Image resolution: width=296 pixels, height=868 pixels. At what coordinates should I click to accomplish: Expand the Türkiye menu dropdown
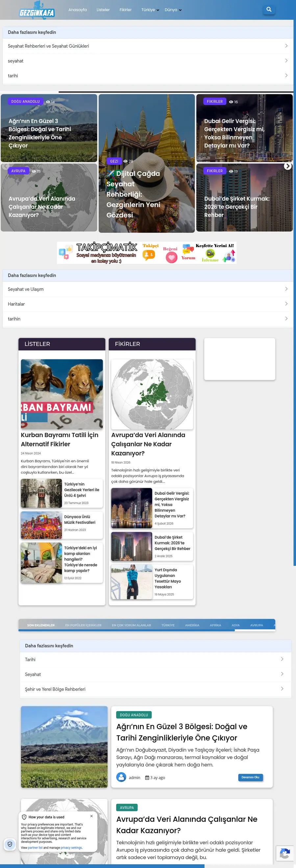click(x=150, y=10)
